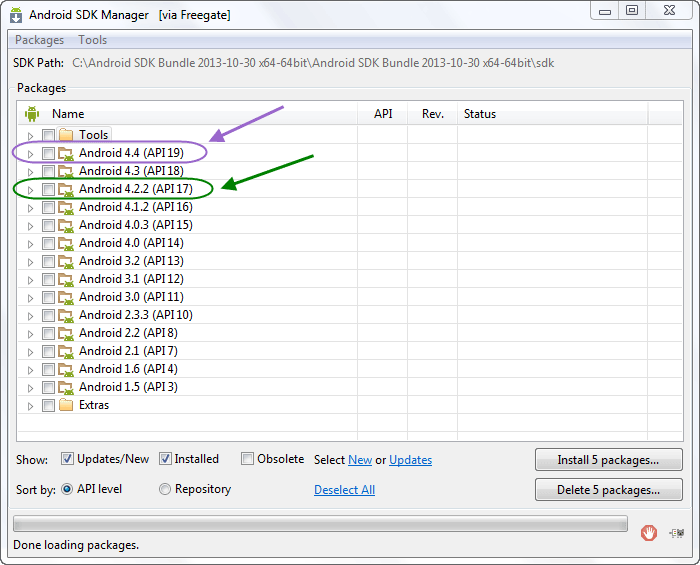Click the Android 4.2.2 (API 17) platform icon
700x565 pixels.
click(66, 190)
